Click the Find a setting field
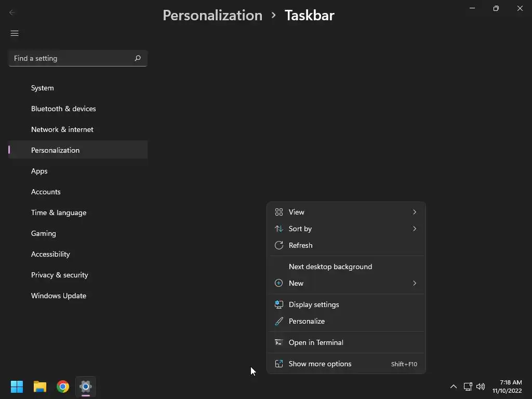Image resolution: width=532 pixels, height=399 pixels. [x=70, y=58]
